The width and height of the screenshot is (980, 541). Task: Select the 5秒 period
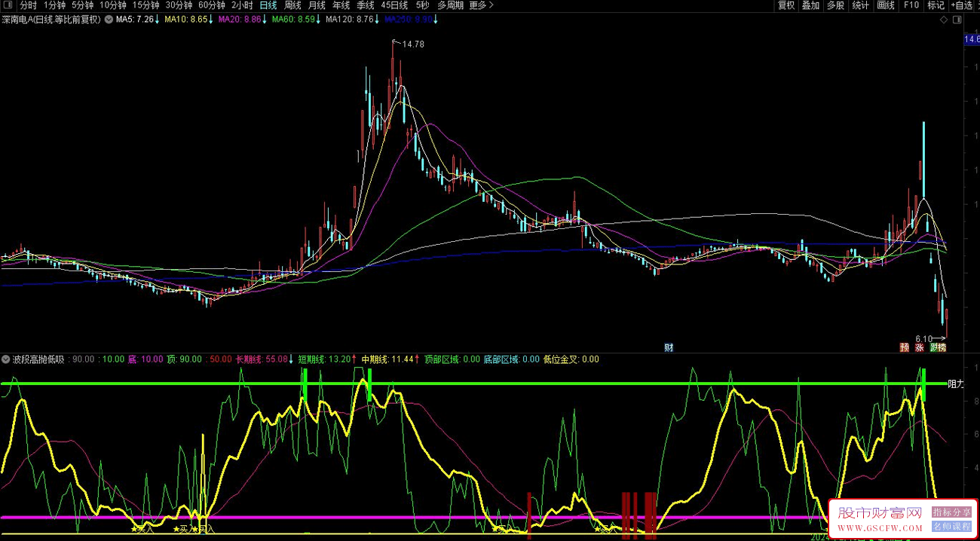[422, 5]
